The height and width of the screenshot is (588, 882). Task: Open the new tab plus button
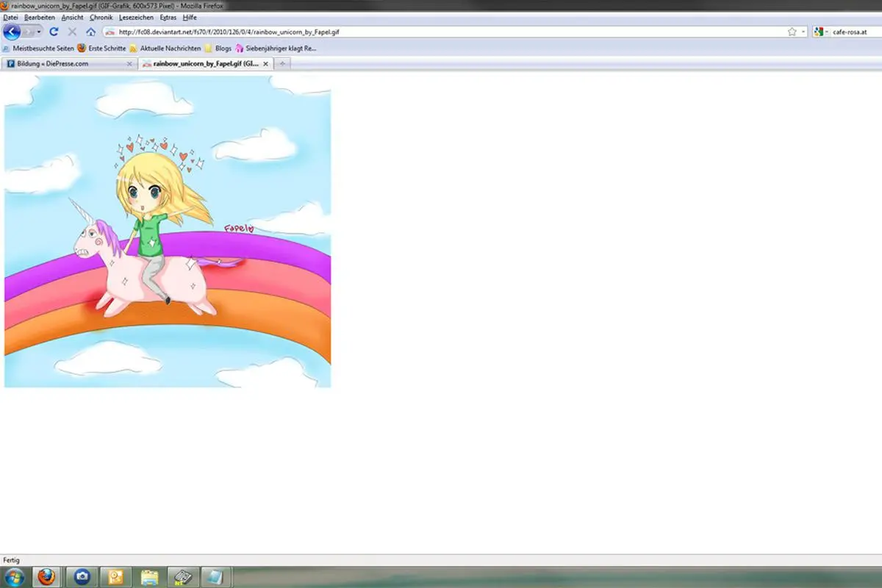click(282, 64)
